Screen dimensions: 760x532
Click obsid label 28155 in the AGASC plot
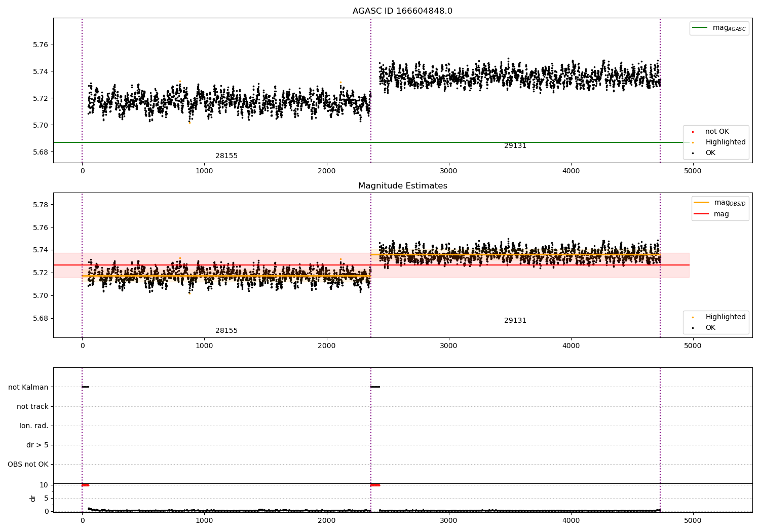point(226,156)
